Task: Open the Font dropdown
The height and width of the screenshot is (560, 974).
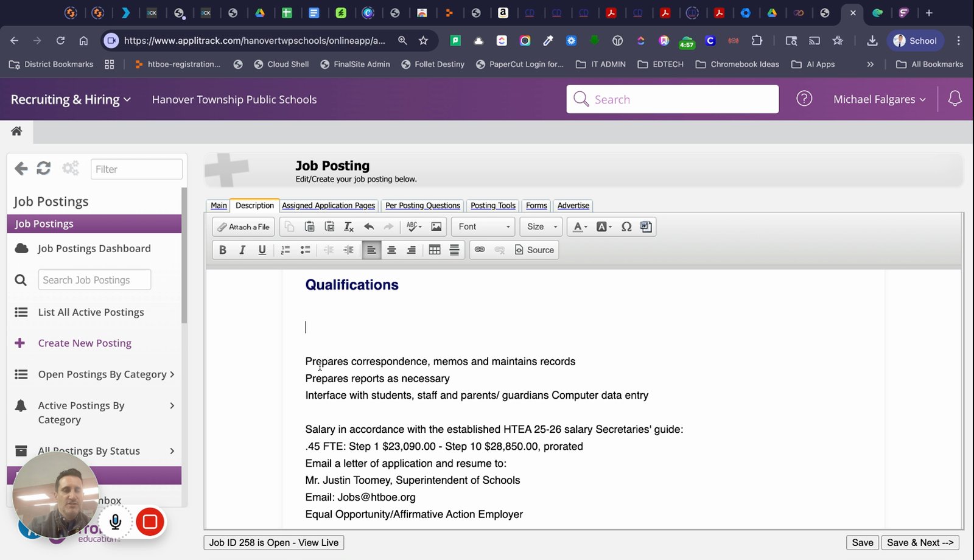Action: pyautogui.click(x=483, y=226)
